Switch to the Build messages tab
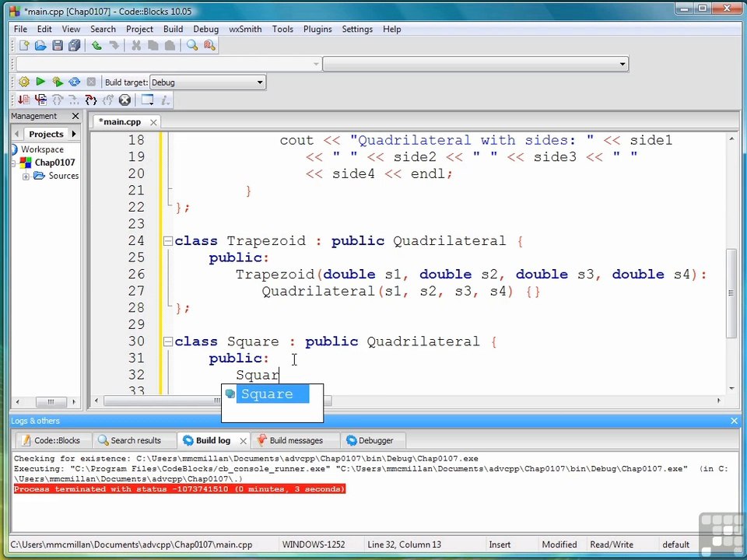 click(296, 440)
